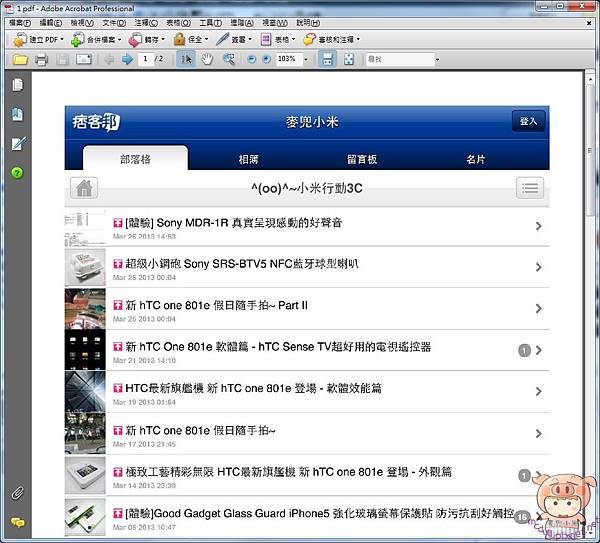Open the hTC Sense TV article link
This screenshot has width=600, height=543.
click(278, 347)
